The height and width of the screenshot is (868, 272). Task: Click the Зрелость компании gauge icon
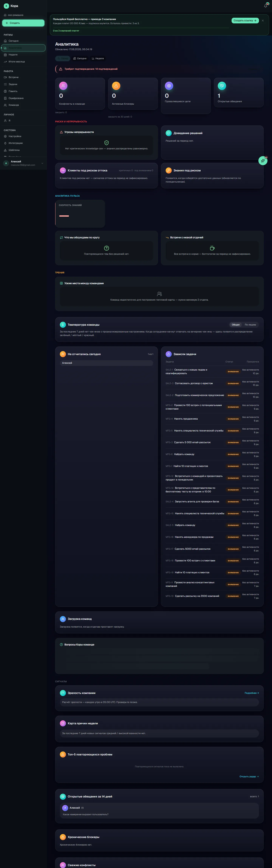coord(63,693)
